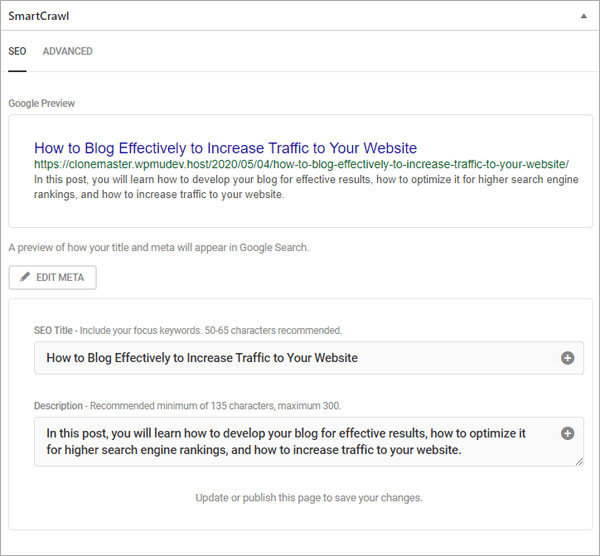600x556 pixels.
Task: Focus the Description textarea
Action: 309,442
